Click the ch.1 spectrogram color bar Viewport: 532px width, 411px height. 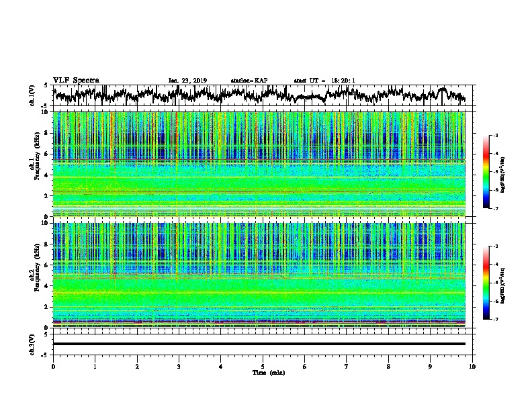tap(486, 172)
